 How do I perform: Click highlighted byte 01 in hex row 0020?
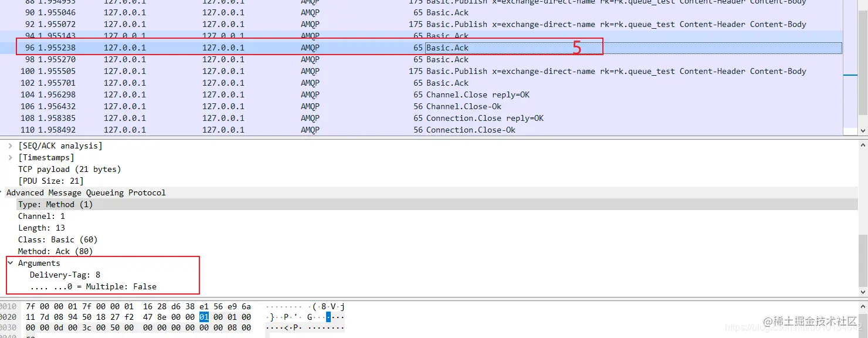204,317
